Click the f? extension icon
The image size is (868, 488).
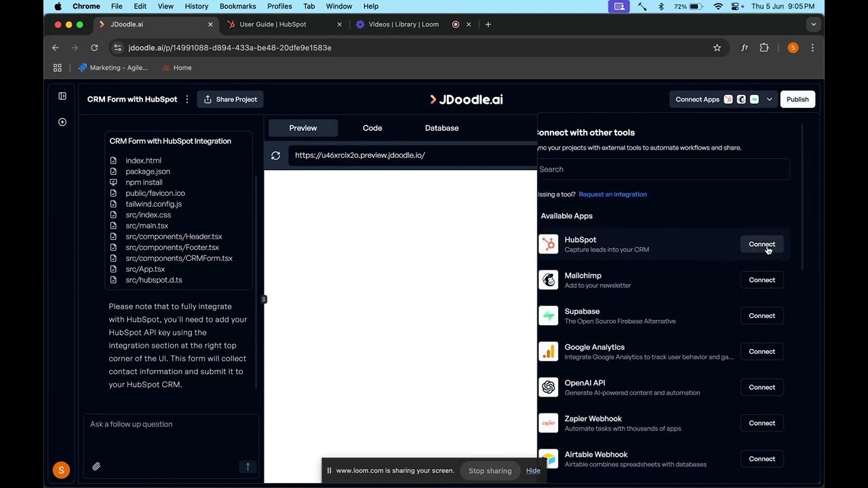coord(745,47)
